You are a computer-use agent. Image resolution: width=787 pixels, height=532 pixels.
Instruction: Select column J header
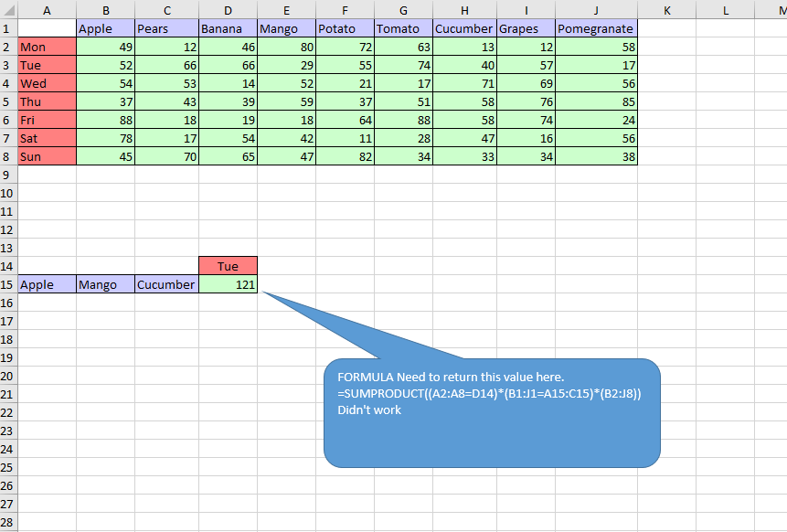tap(596, 10)
